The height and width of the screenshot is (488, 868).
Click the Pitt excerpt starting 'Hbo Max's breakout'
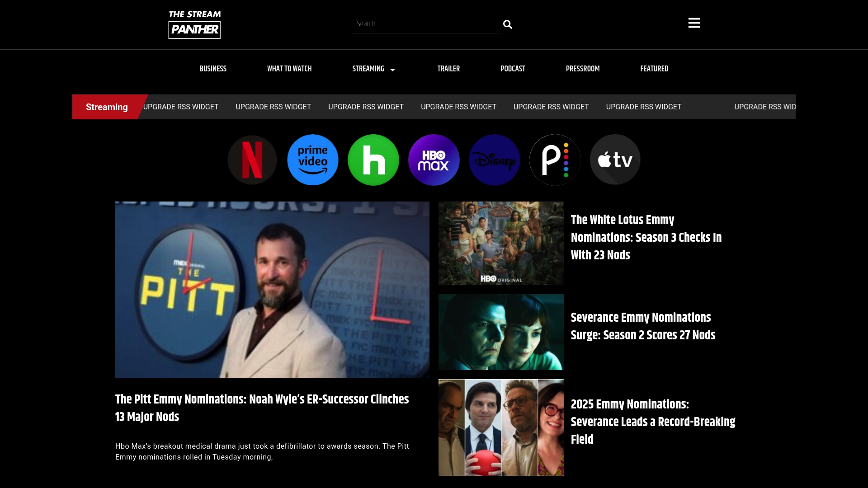[x=262, y=451]
